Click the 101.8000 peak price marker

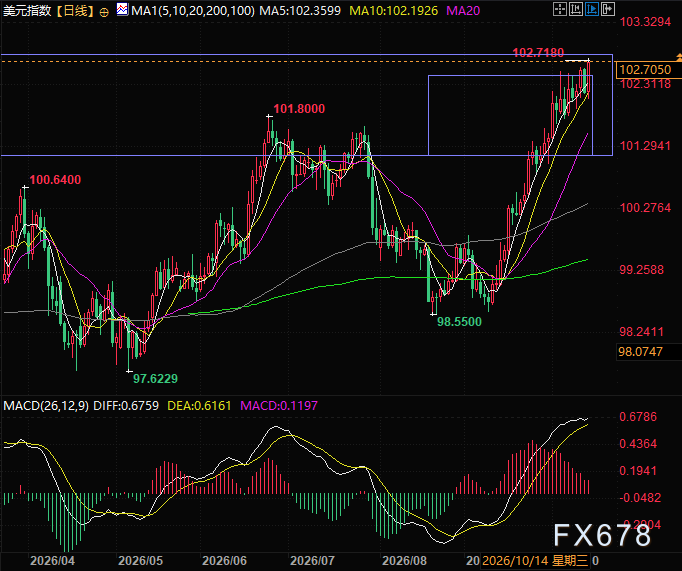pos(299,108)
